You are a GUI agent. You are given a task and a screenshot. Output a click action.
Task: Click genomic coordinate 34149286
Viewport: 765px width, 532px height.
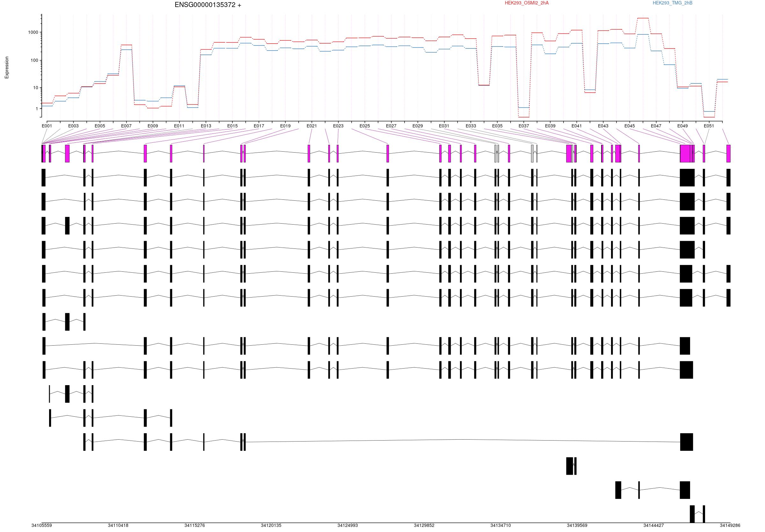click(x=730, y=526)
